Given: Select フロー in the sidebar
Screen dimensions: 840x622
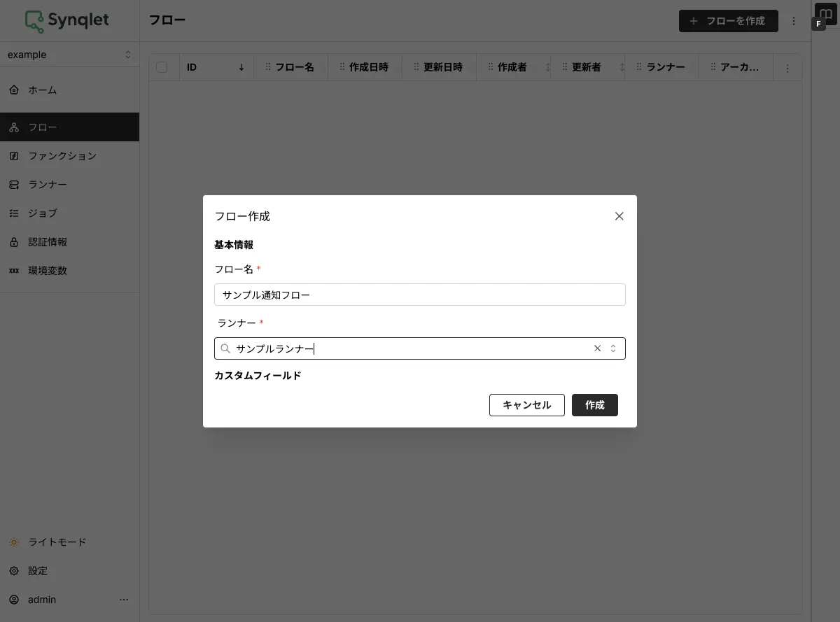Looking at the screenshot, I should point(69,127).
